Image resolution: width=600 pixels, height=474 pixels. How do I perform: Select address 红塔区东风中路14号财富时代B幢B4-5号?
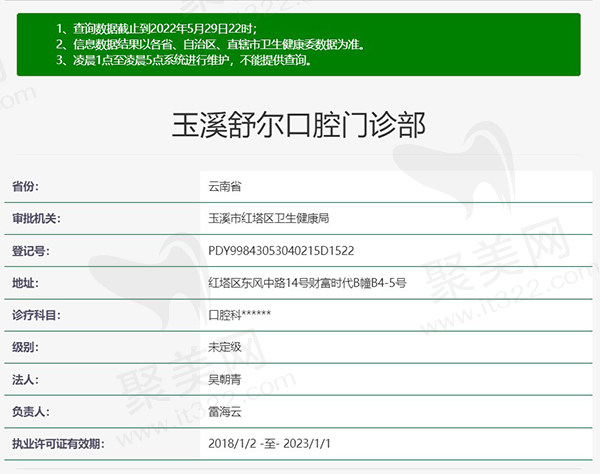click(x=307, y=283)
